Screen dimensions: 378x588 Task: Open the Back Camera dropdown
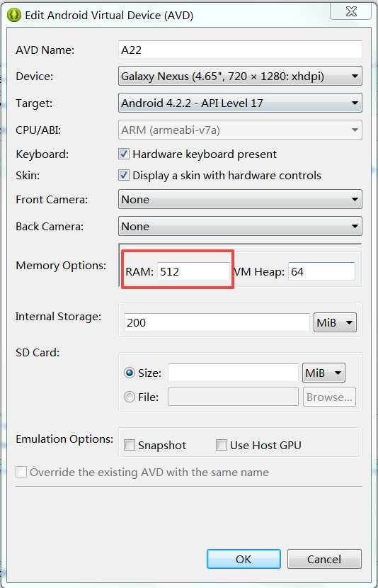click(240, 226)
